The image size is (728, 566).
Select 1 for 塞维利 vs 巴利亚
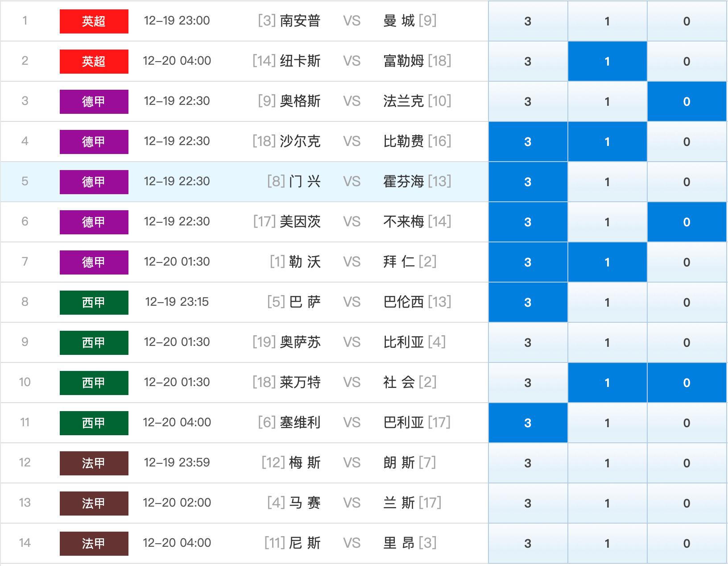click(608, 423)
